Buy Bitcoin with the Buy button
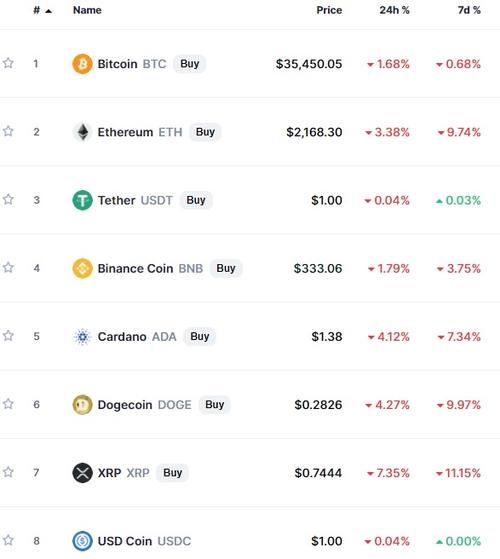The image size is (500, 559). pos(190,64)
